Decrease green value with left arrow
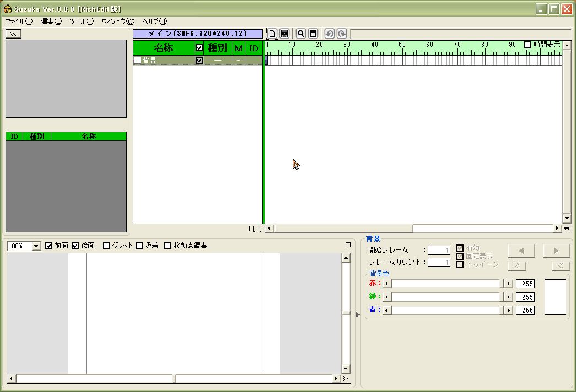The width and height of the screenshot is (576, 392). tap(386, 297)
